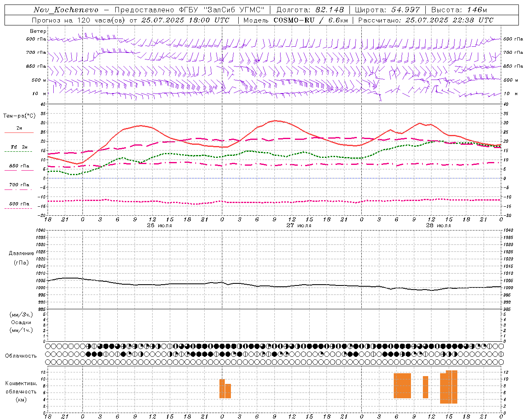
Task: Click the narrow orange convective bar near 11h 28 июля
Action: click(425, 387)
